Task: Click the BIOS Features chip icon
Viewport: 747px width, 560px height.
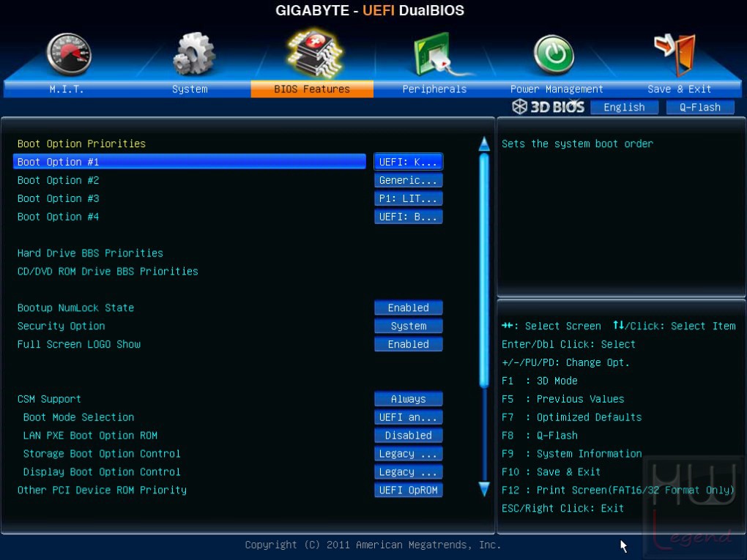Action: point(314,53)
